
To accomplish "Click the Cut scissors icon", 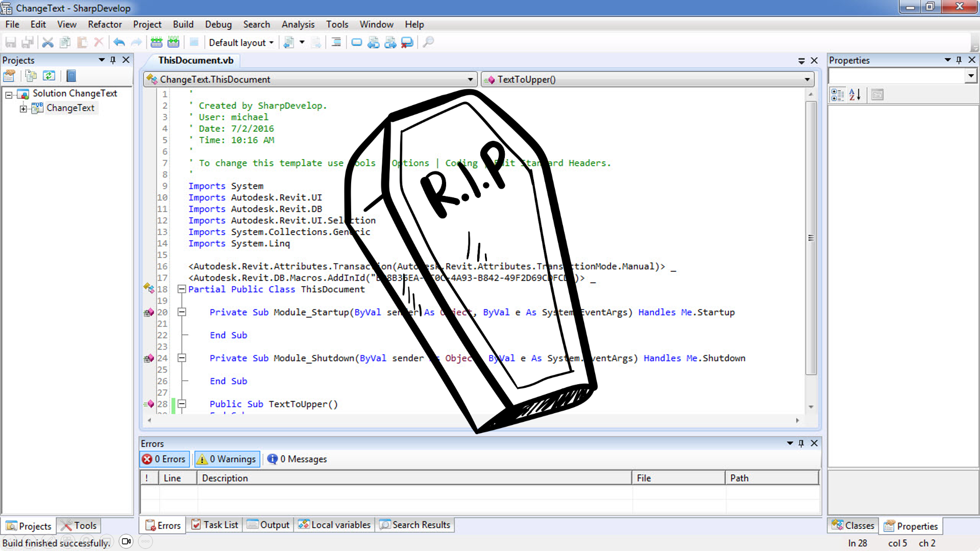I will pyautogui.click(x=47, y=42).
